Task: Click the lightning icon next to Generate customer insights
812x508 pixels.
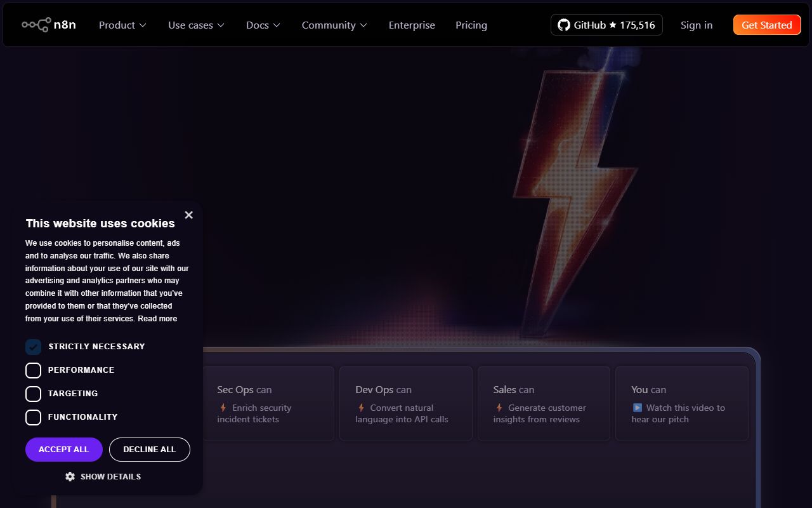Action: tap(499, 408)
